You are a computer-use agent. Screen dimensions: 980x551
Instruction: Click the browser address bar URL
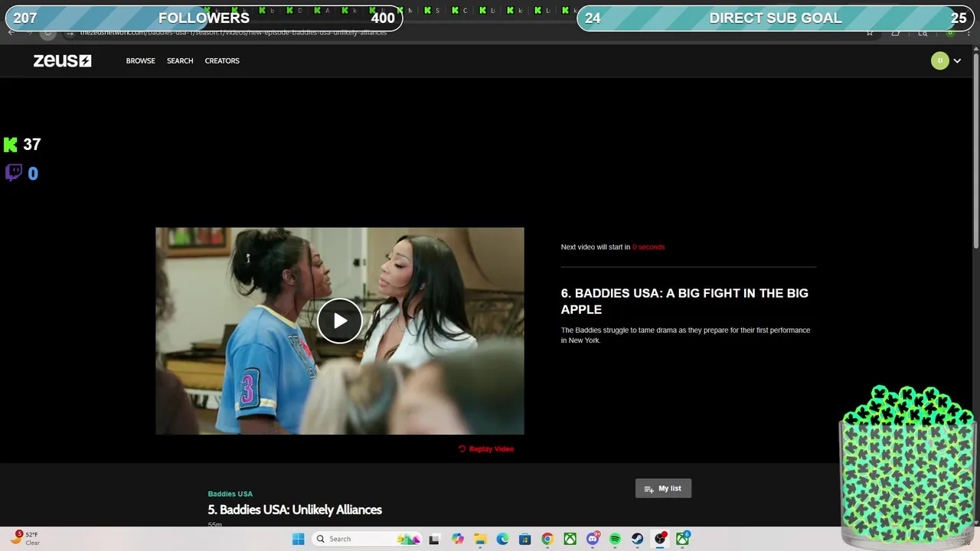click(x=234, y=33)
